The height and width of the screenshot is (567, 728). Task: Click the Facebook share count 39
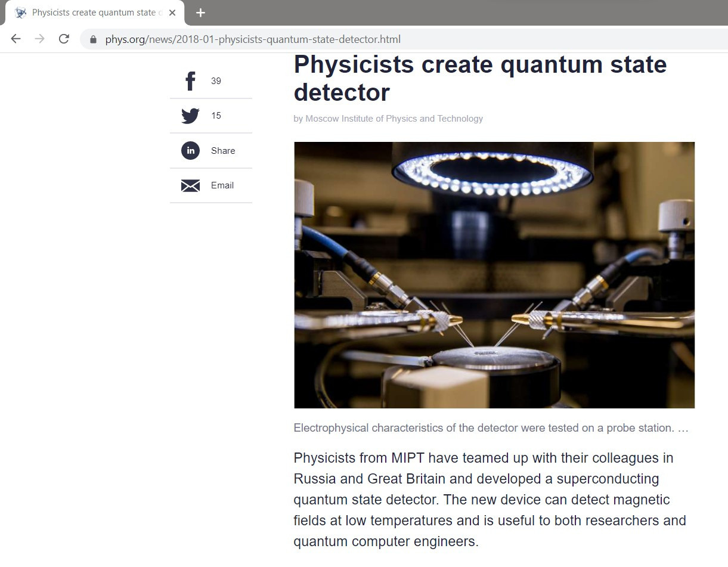216,81
